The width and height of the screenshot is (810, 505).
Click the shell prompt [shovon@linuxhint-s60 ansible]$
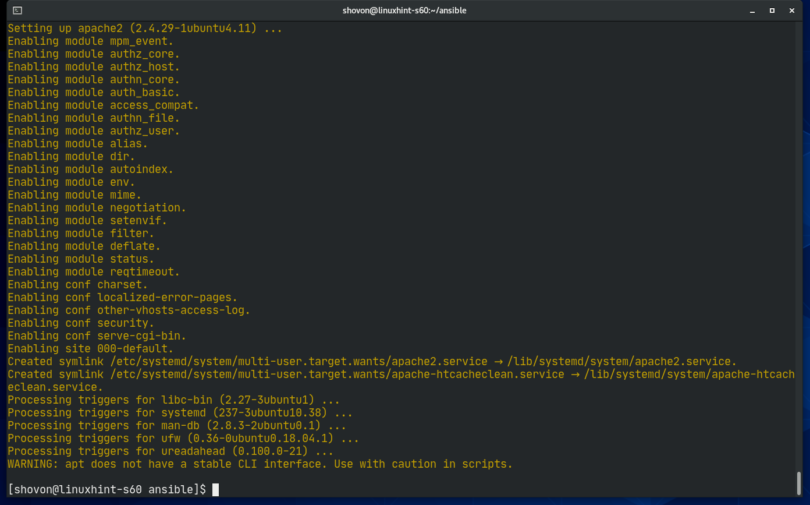(106, 489)
